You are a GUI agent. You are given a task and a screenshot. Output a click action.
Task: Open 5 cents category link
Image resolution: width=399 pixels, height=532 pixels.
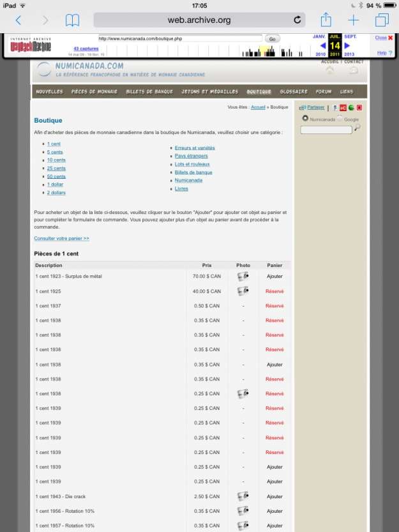[55, 152]
